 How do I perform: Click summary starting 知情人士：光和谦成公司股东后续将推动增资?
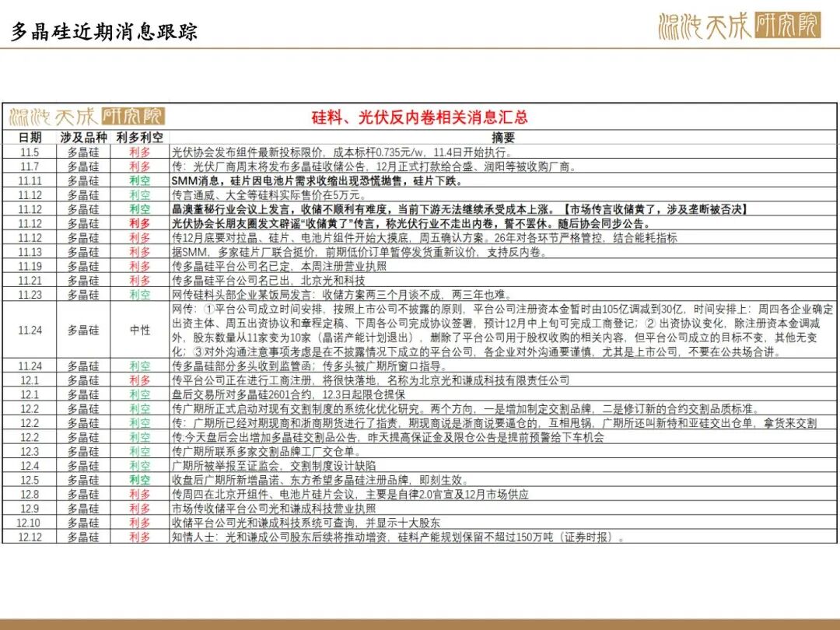point(399,537)
